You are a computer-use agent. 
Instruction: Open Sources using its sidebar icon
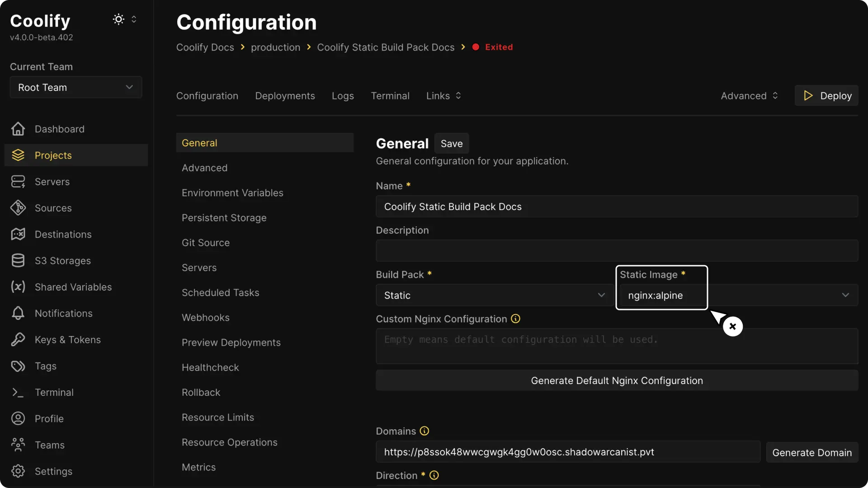18,208
